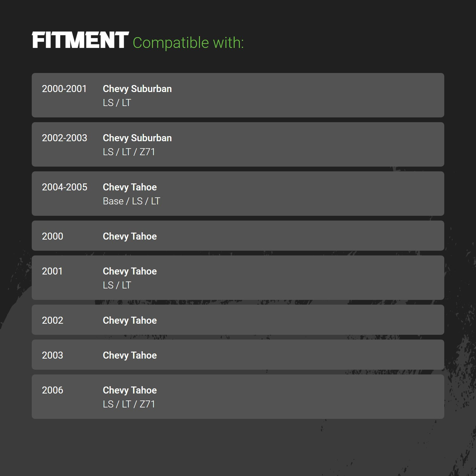476x476 pixels.
Task: Click the year range label 2004-2005
Action: (64, 187)
